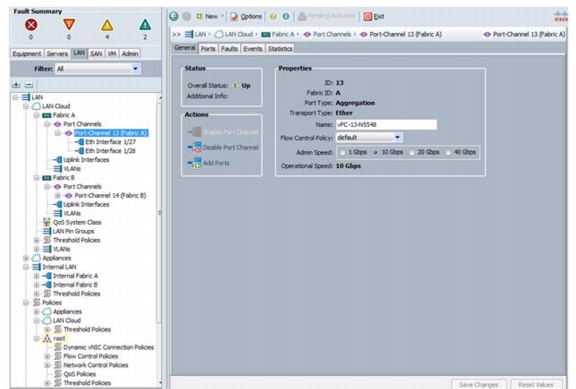Select QoS System Class tree item
The width and height of the screenshot is (576, 389).
tap(77, 222)
